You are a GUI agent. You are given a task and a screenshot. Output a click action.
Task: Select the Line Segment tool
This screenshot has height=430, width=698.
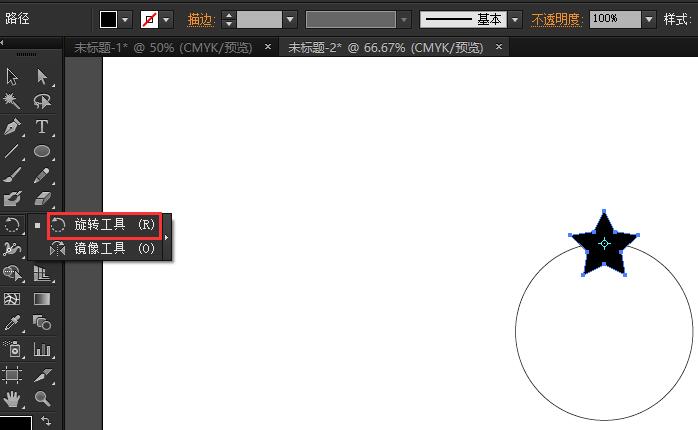12,151
